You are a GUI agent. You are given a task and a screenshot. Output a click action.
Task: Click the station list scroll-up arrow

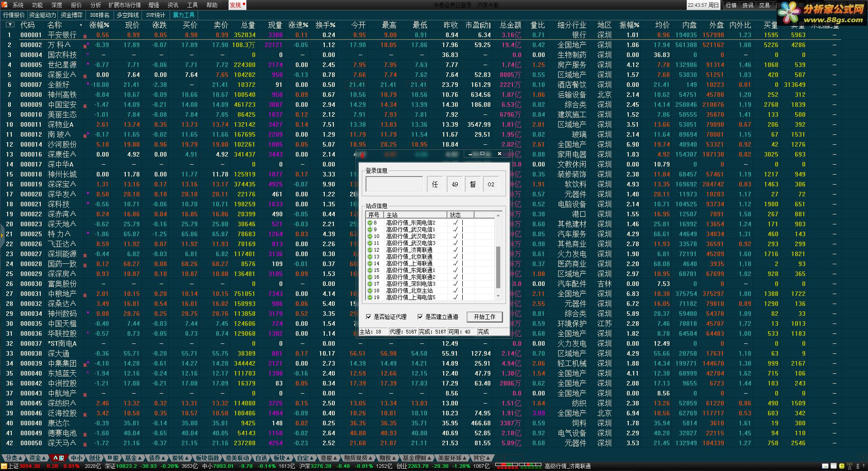click(498, 215)
